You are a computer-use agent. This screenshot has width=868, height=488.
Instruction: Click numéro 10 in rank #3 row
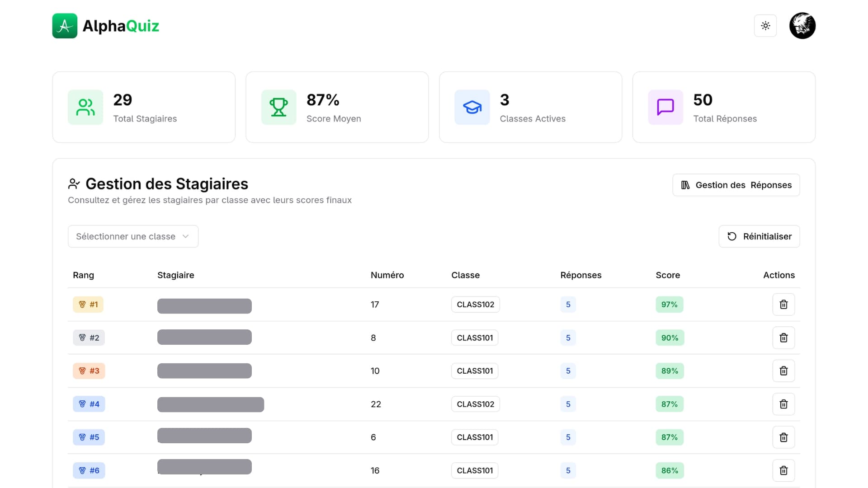(x=375, y=371)
